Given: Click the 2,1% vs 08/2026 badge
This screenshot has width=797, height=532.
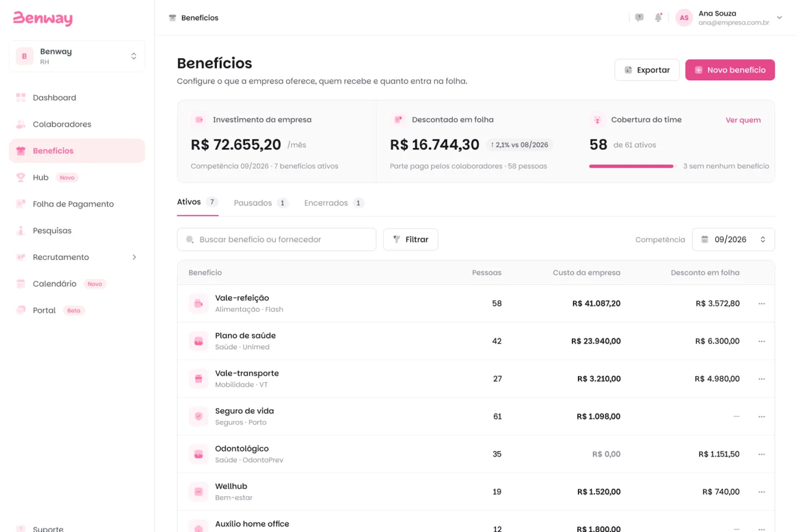Looking at the screenshot, I should (519, 145).
